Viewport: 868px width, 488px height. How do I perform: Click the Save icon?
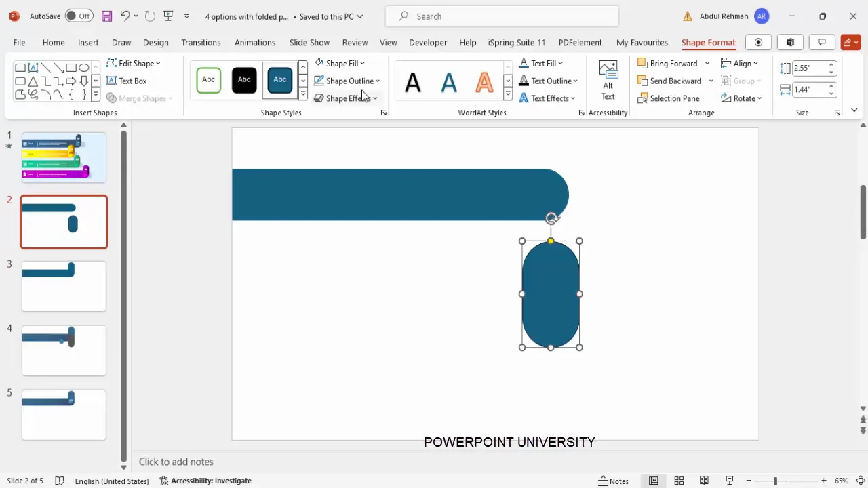pos(106,16)
